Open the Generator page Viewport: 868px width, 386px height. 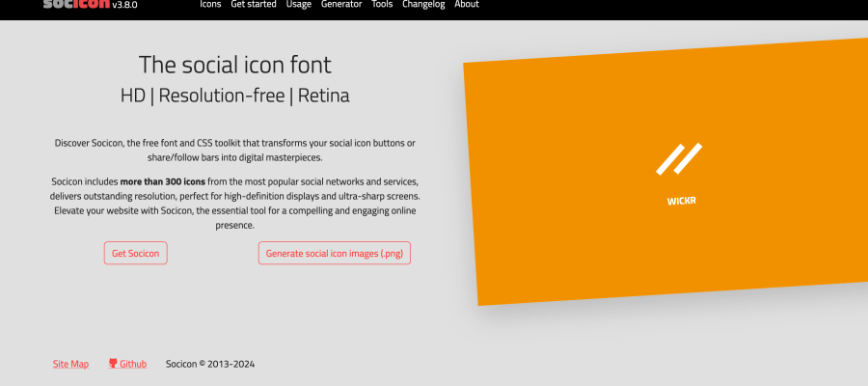[x=341, y=5]
